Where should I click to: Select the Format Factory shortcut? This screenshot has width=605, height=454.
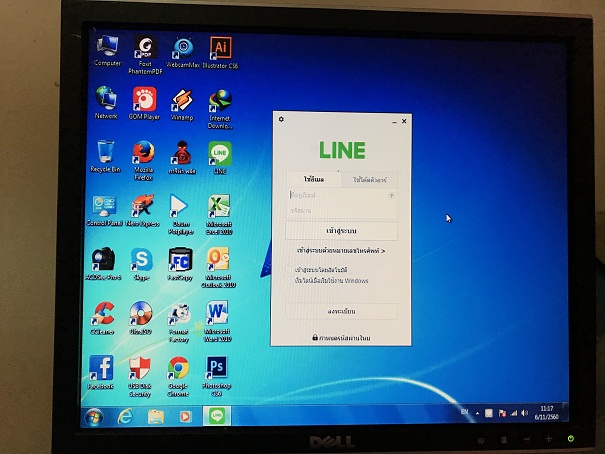tap(179, 323)
